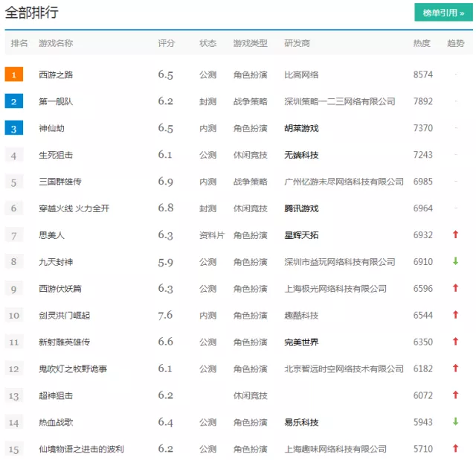The image size is (476, 460).
Task: Click the developer 完美世界
Action: tap(301, 342)
